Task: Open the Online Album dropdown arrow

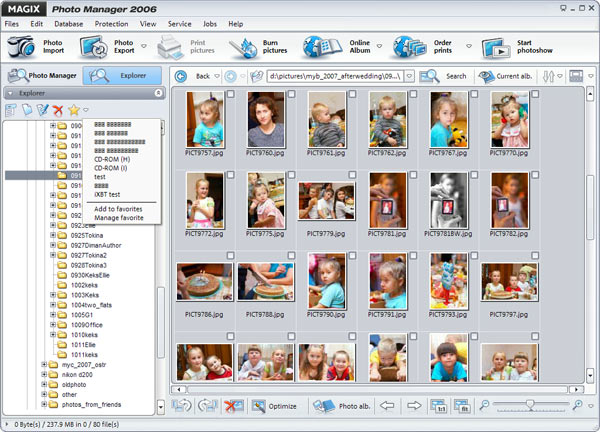Action: click(x=379, y=46)
